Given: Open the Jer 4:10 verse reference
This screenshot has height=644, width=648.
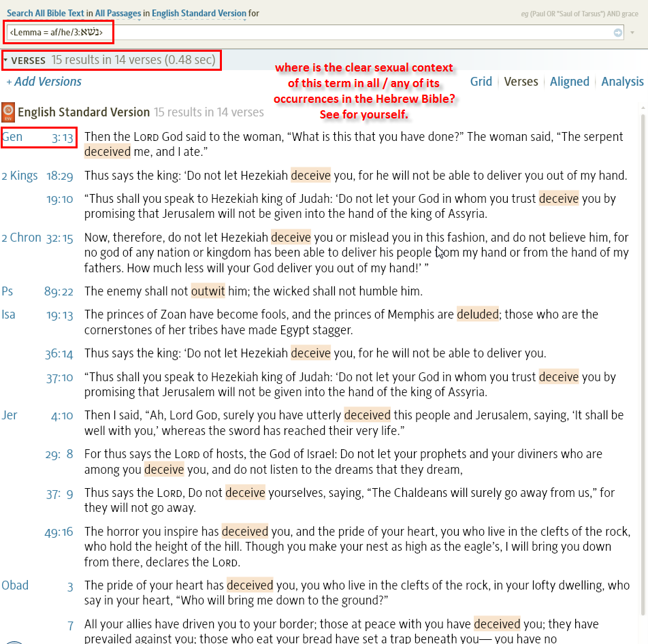Looking at the screenshot, I should click(38, 415).
